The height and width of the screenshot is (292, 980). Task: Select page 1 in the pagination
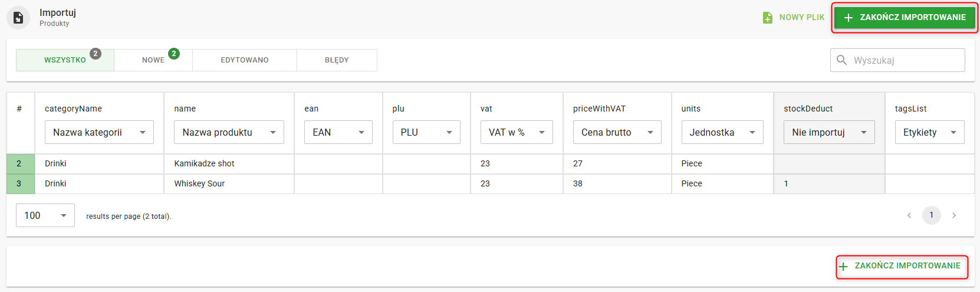click(932, 215)
